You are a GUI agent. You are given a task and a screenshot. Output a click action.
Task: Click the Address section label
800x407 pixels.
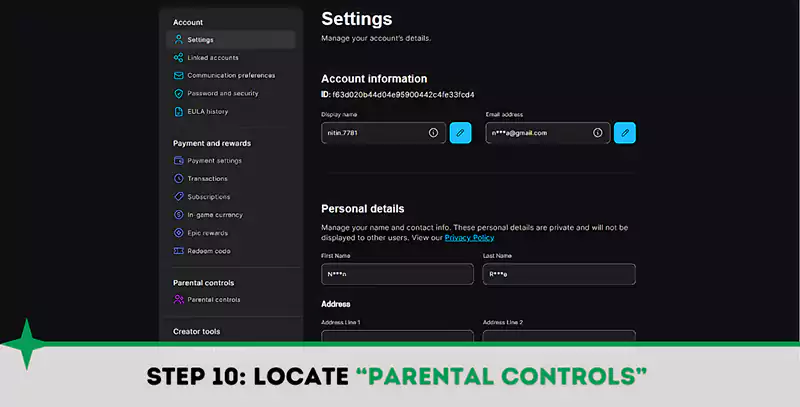336,304
